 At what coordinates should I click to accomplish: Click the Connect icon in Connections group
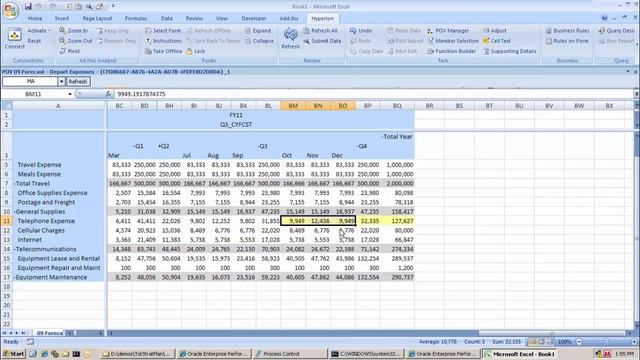tap(15, 36)
